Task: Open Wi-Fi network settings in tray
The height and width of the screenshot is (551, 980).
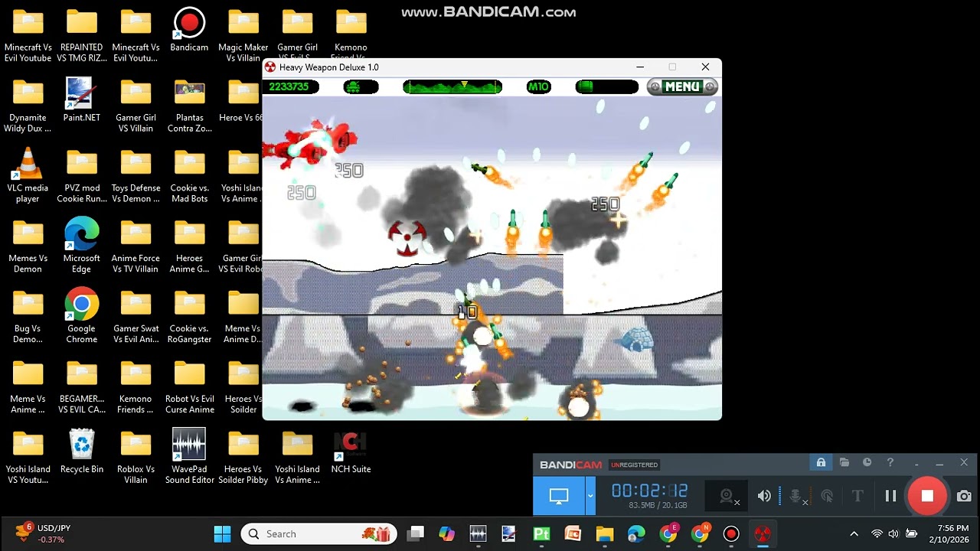Action: coord(877,534)
